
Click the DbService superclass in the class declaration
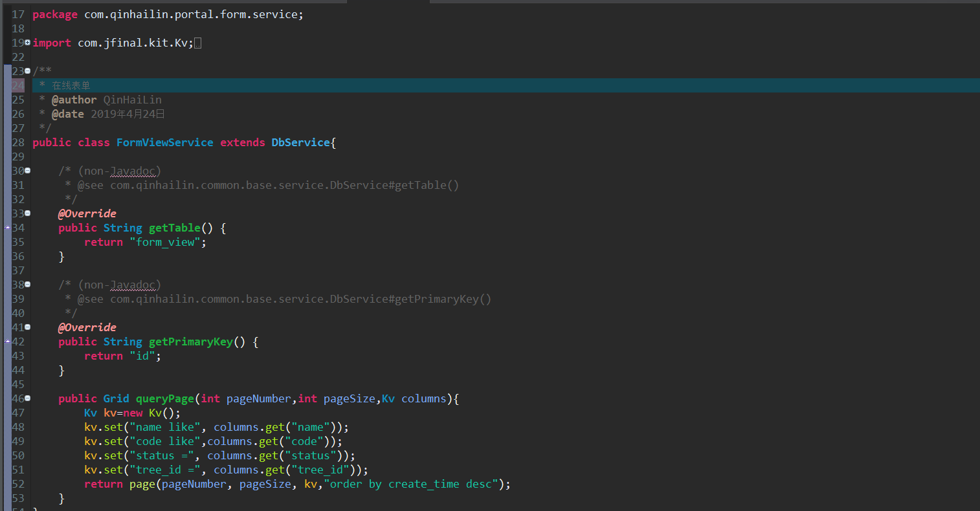point(300,142)
